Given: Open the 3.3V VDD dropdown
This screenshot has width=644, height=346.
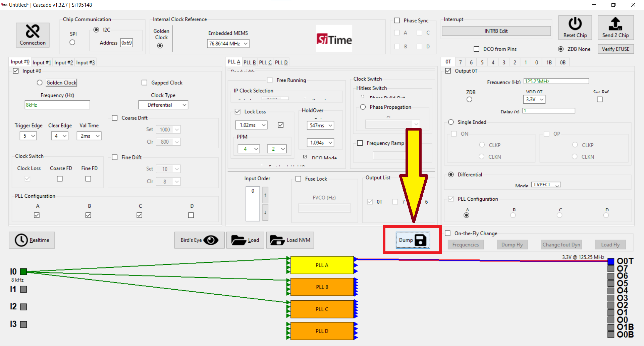Looking at the screenshot, I should pyautogui.click(x=534, y=99).
